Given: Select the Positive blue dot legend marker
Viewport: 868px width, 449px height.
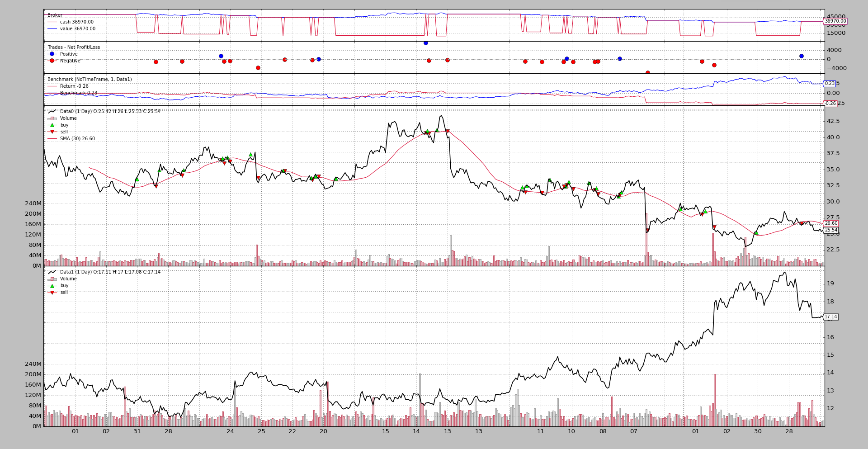Looking at the screenshot, I should click(x=52, y=54).
